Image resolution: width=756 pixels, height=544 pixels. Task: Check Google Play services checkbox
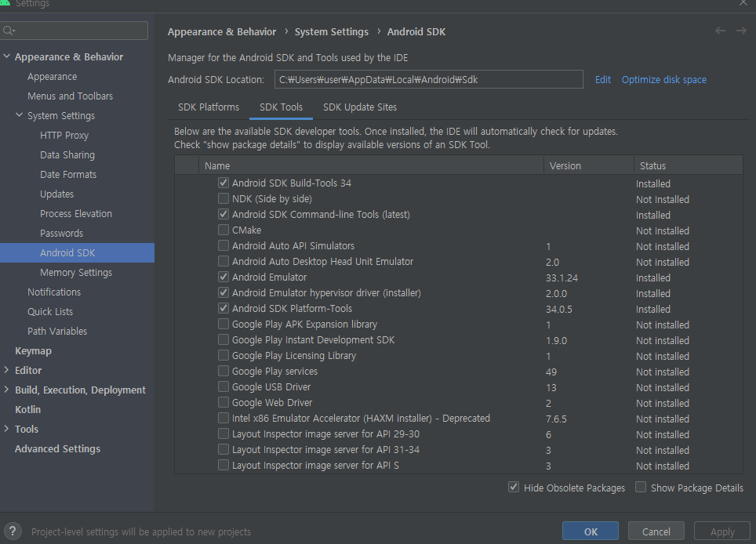tap(224, 371)
